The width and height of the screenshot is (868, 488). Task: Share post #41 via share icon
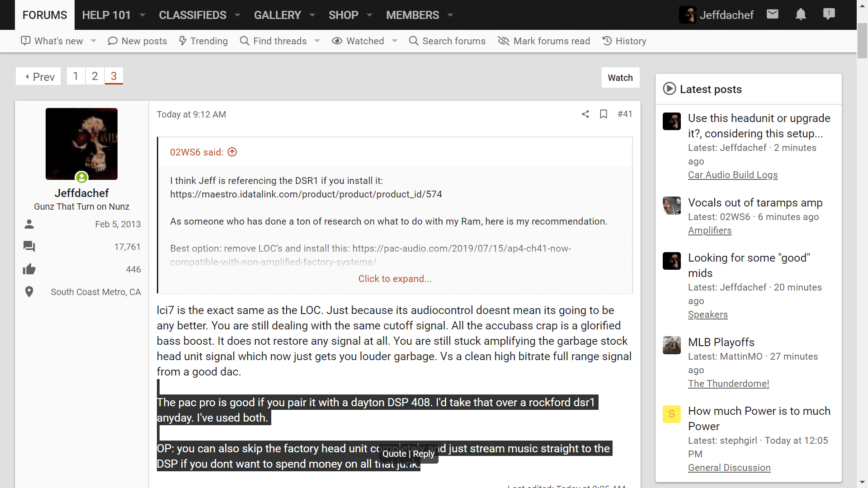[585, 114]
